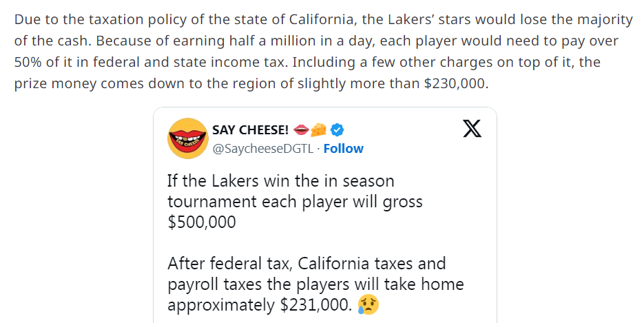Click the cheese emoji in the account name
Viewport: 644px width, 323px height.
tap(319, 129)
